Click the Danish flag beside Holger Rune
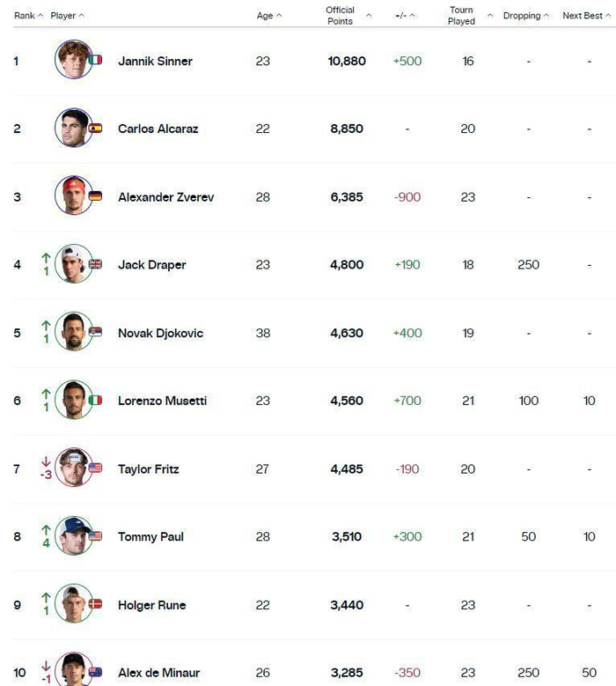Screen dimensions: 616x686 tap(95, 605)
